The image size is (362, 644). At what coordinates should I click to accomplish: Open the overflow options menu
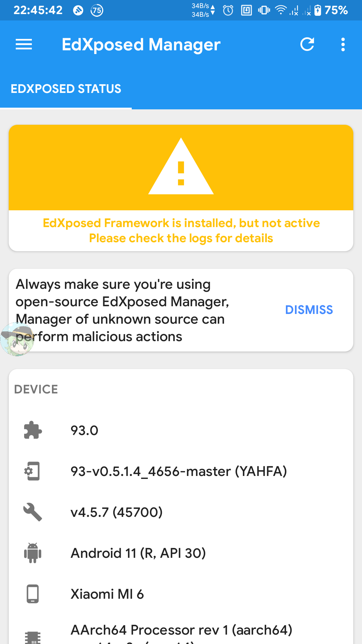point(343,44)
